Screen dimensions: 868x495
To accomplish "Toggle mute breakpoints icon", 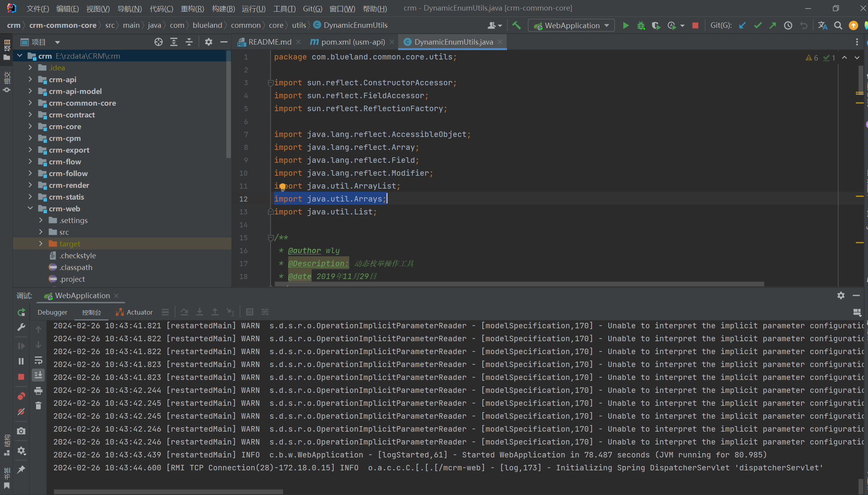I will (x=21, y=412).
